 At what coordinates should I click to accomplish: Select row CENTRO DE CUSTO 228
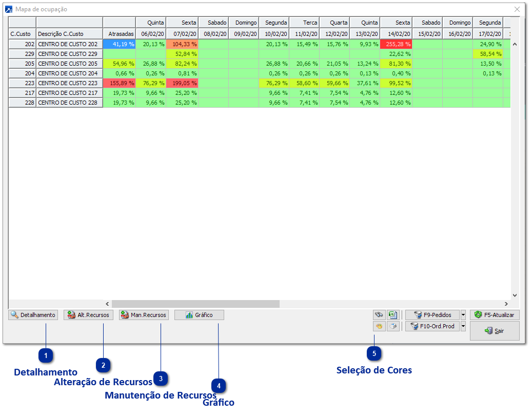(70, 103)
